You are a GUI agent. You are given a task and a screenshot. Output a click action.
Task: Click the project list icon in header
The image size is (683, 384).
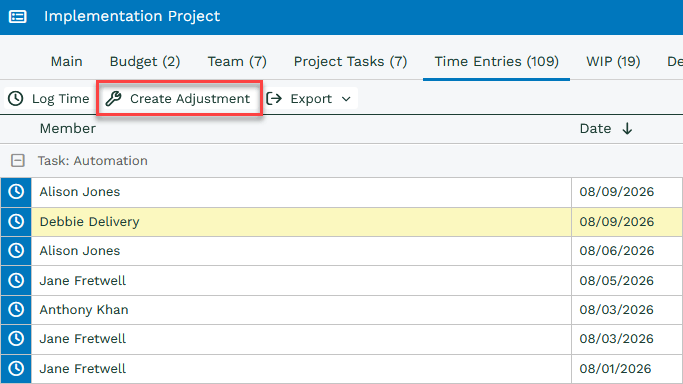pos(18,17)
